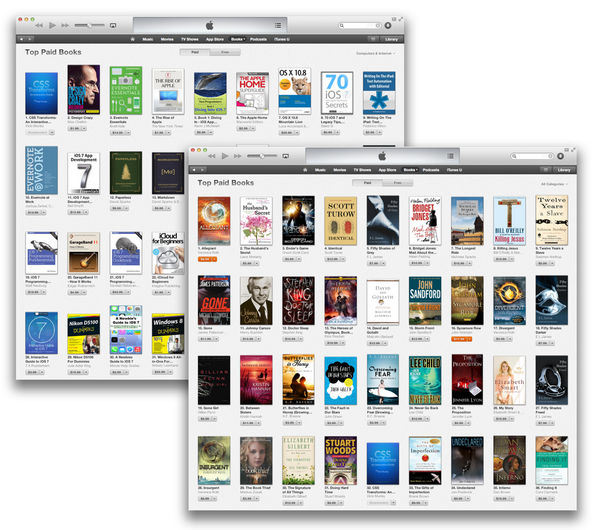
Task: Open the TV Shows tab in the front window
Action: pos(362,170)
